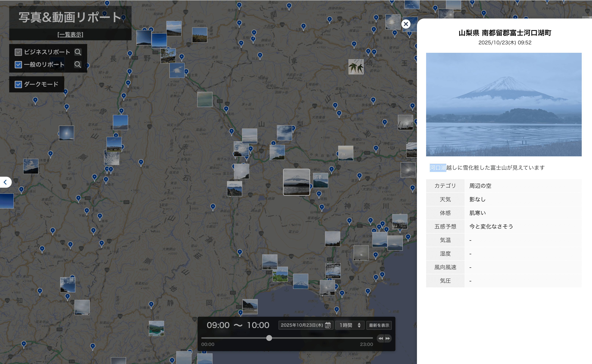Step the time range forward with fast-forward
The image size is (592, 364).
[x=388, y=338]
